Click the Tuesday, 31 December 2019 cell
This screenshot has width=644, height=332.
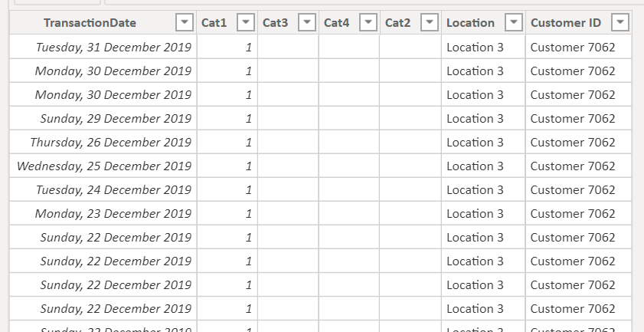[103, 47]
